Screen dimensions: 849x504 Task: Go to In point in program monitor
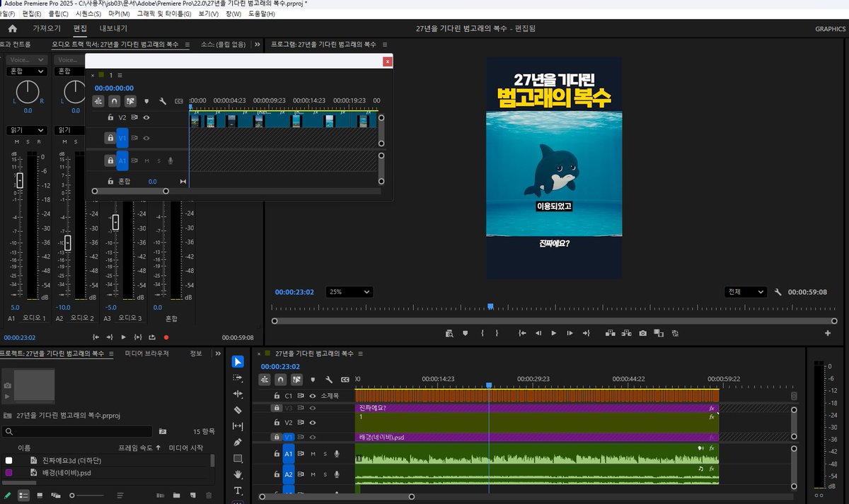pos(521,333)
